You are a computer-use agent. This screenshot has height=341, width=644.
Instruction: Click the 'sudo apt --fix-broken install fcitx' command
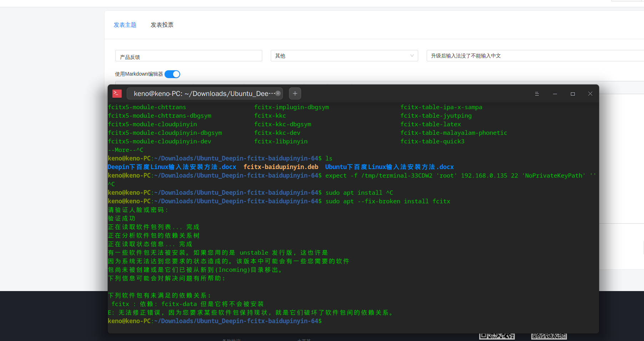pos(388,201)
